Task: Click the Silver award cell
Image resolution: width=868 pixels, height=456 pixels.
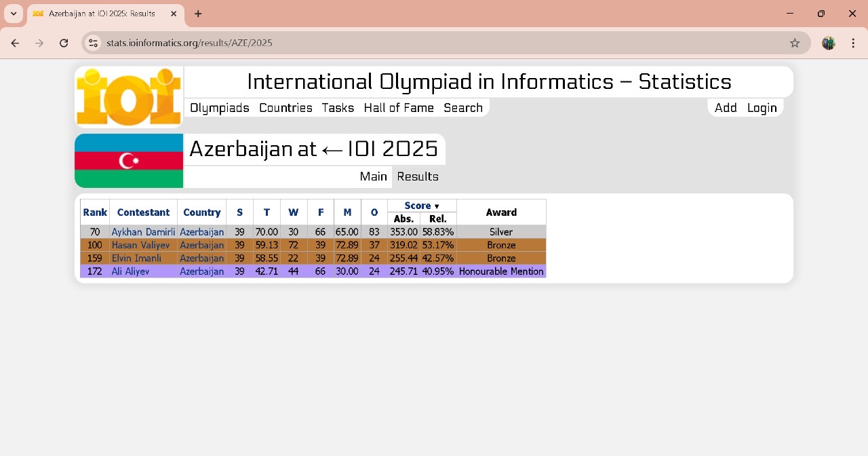Action: [x=501, y=232]
